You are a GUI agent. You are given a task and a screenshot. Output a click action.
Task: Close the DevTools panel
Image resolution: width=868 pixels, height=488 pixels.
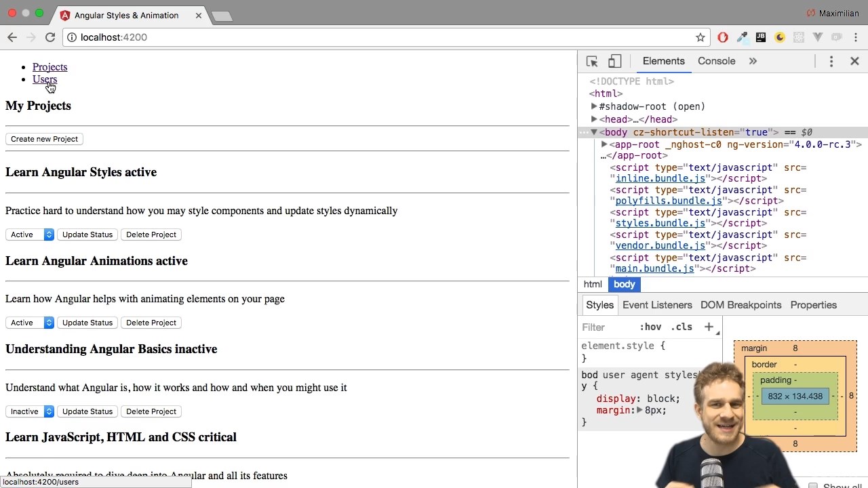pyautogui.click(x=854, y=61)
